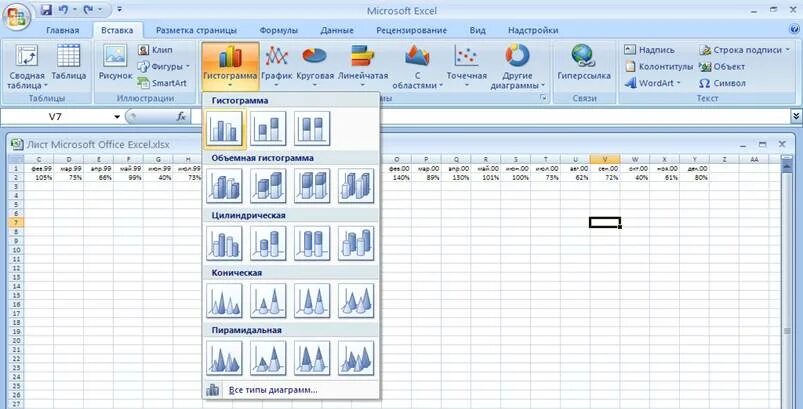Open the Name Box dropdown arrow
The width and height of the screenshot is (803, 409).
[117, 117]
